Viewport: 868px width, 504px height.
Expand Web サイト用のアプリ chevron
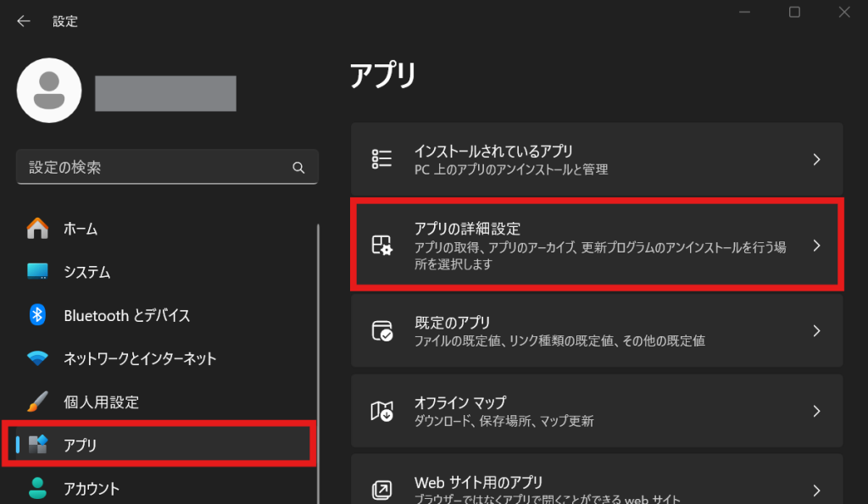tap(816, 490)
